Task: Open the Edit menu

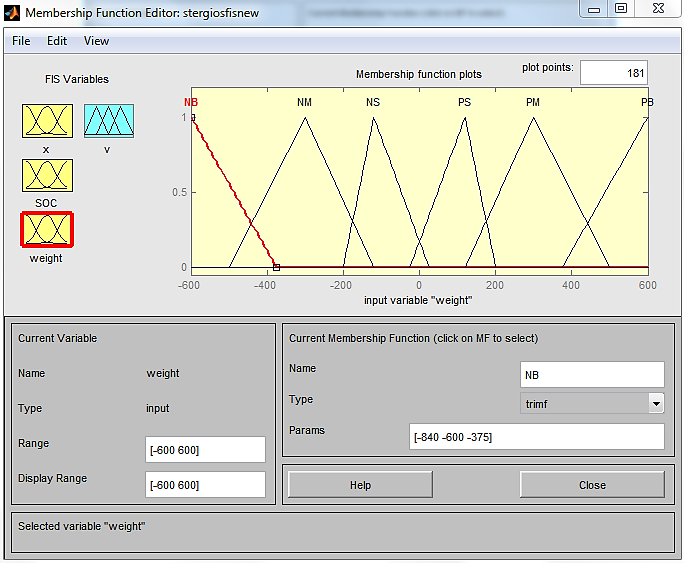Action: point(57,41)
